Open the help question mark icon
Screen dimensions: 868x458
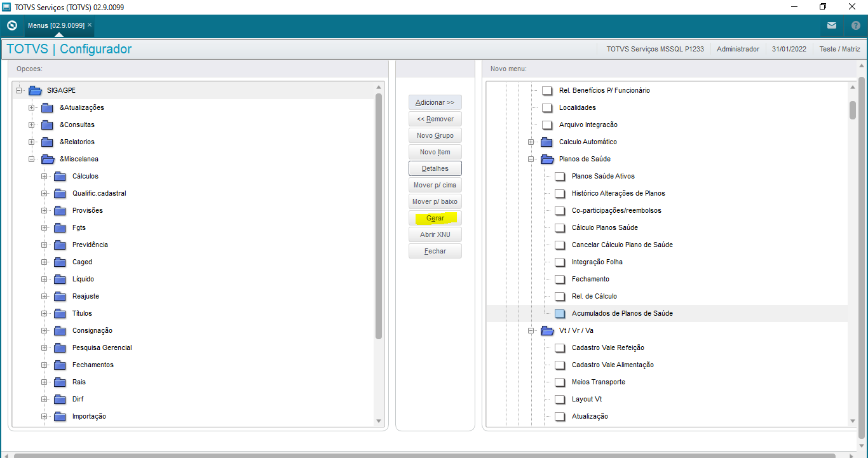click(x=855, y=25)
